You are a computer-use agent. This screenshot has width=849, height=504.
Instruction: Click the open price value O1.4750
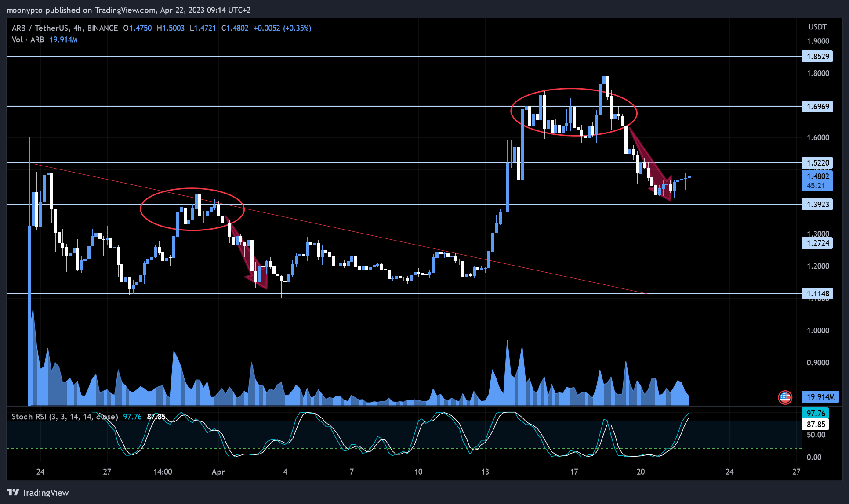137,28
